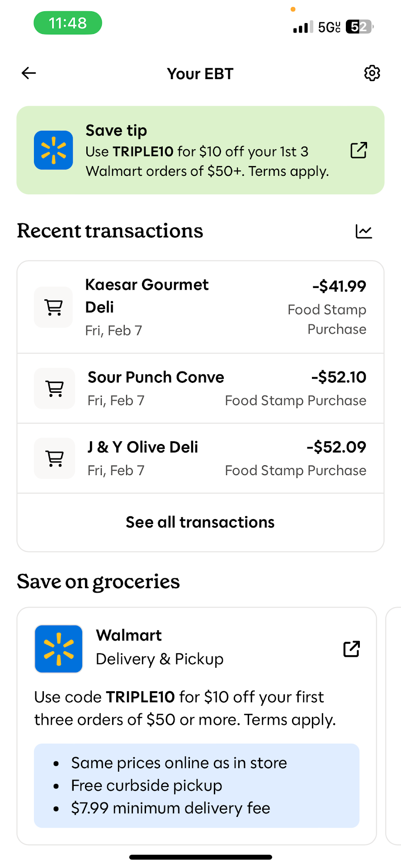Tap the Save tip TRIPLE10 banner text

(207, 161)
